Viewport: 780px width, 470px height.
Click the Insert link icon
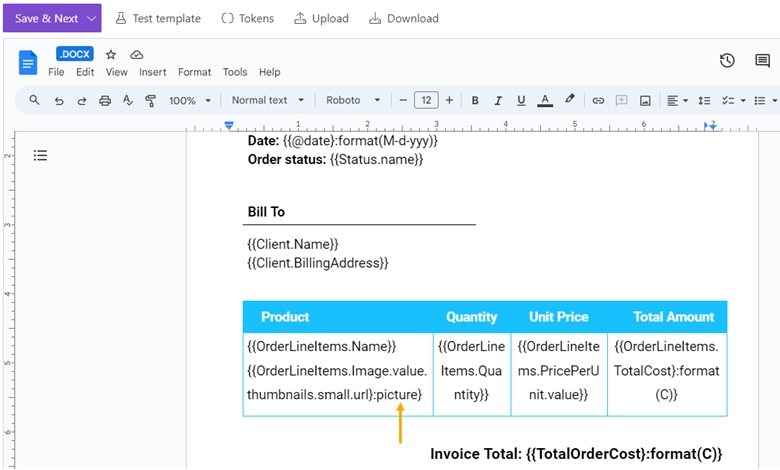[598, 101]
